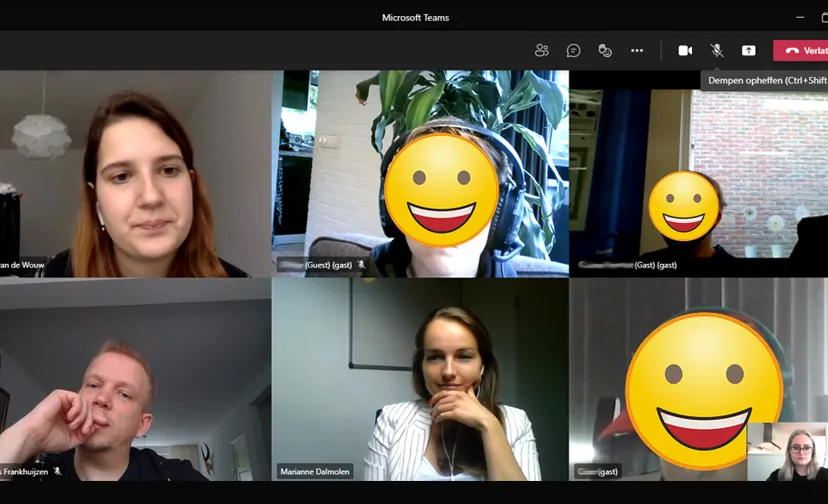828x504 pixels.
Task: Open the participants panel
Action: 542,50
